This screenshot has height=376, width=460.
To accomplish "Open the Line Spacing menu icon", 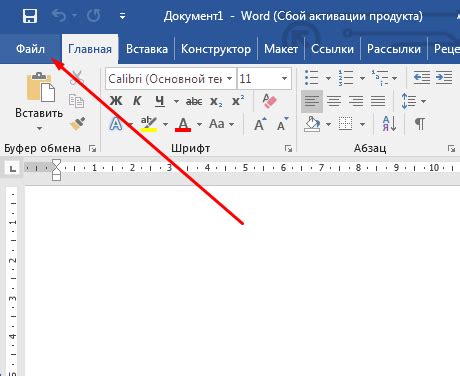I will (409, 101).
